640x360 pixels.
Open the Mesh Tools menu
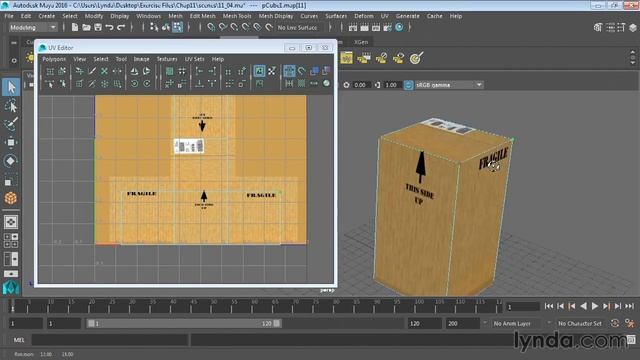tap(237, 16)
